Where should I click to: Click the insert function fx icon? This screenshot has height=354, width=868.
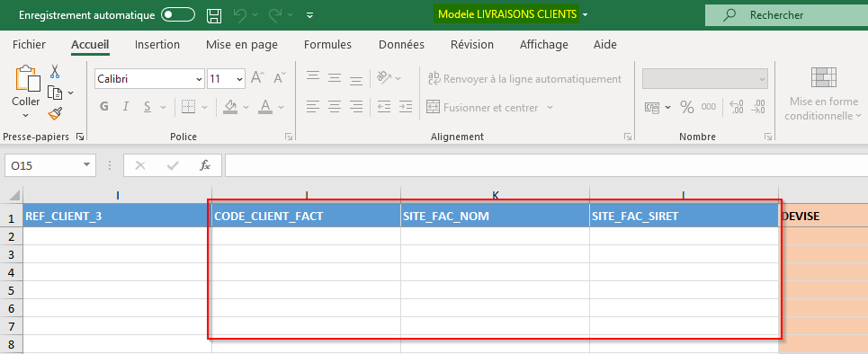[x=205, y=164]
